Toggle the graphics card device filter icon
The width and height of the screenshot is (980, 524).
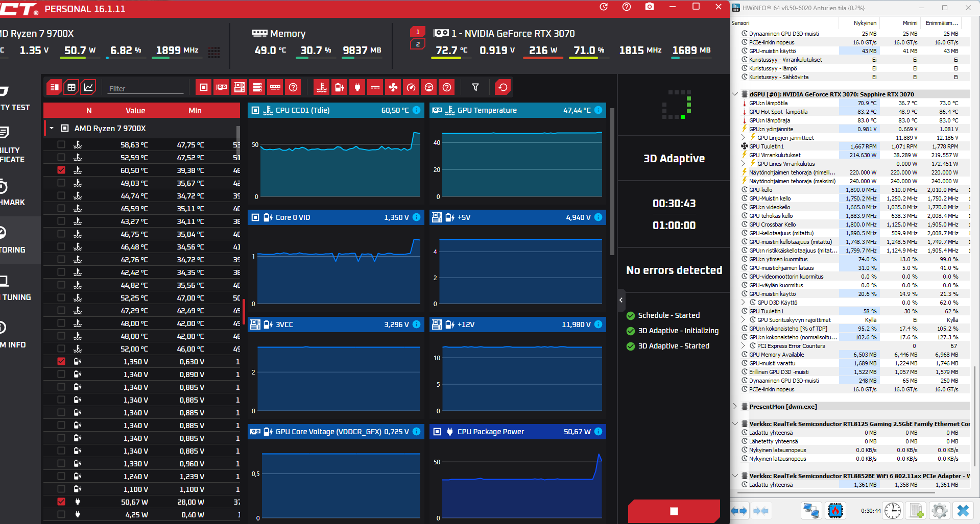[222, 87]
